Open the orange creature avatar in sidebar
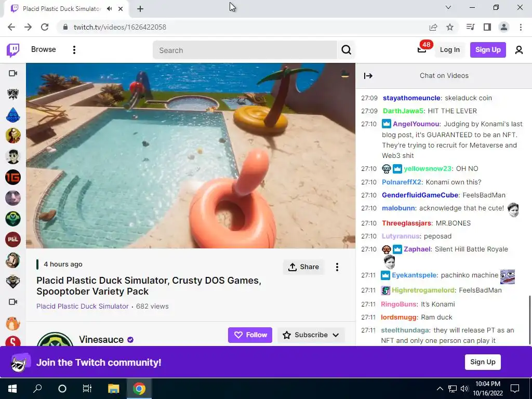Image resolution: width=532 pixels, height=399 pixels. [x=13, y=323]
